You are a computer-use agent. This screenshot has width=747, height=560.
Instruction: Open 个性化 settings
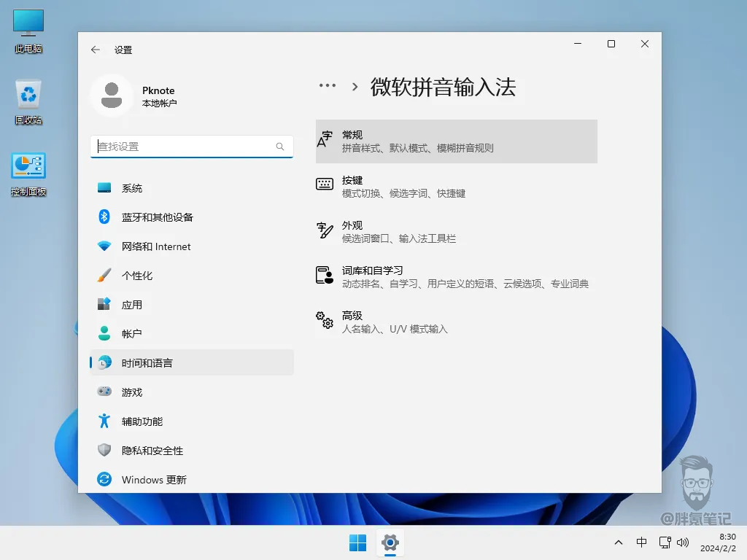192,276
